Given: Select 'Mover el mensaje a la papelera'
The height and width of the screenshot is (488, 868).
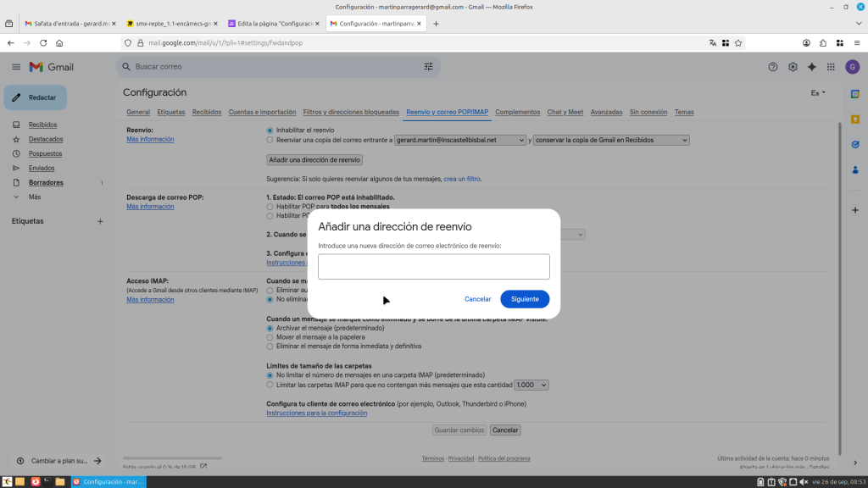Looking at the screenshot, I should tap(270, 337).
